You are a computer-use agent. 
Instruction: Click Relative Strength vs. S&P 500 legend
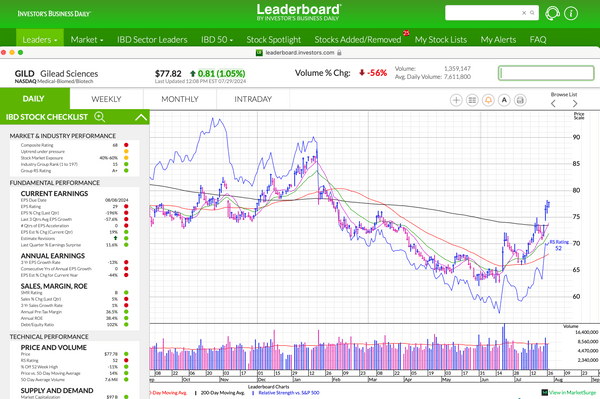[289, 393]
